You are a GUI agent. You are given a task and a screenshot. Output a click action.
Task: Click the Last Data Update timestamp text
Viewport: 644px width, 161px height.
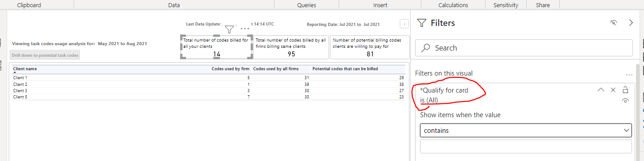(230, 24)
